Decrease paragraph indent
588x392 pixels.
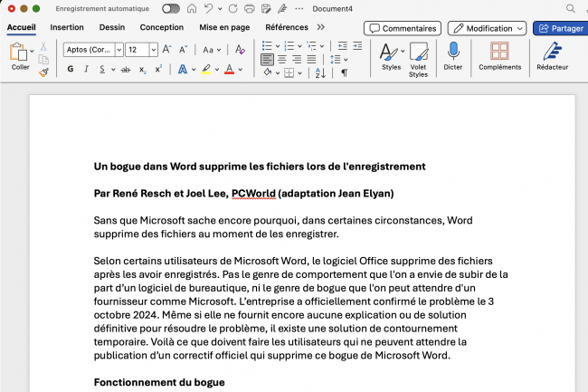(342, 46)
